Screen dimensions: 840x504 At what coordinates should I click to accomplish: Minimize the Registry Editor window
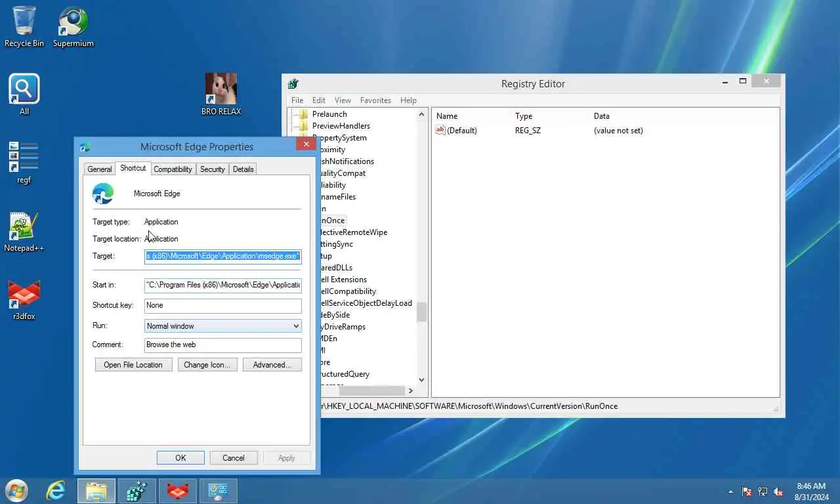tap(725, 82)
